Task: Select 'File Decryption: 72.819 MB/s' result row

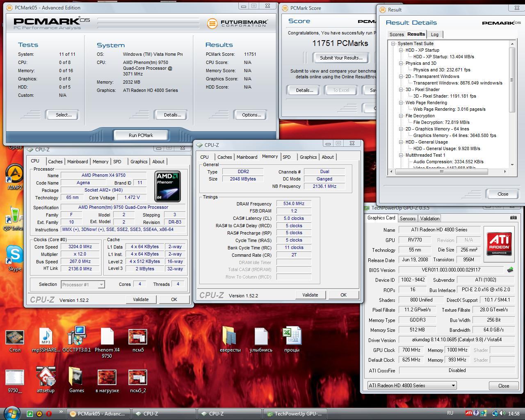Action: point(441,122)
